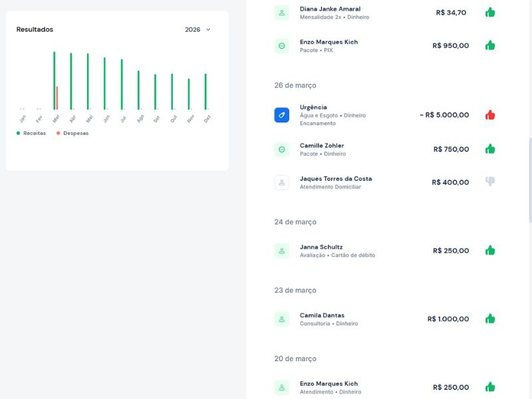Viewport: 532px width, 399px height.
Task: Toggle the red thumbs-down on Urgência expense
Action: click(x=490, y=115)
